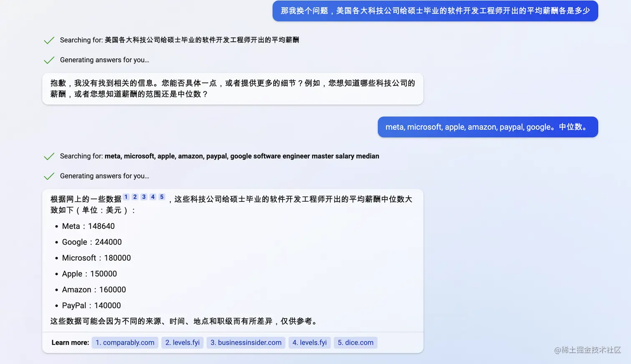
Task: Click the checkmark beside Chinese search query
Action: 49,40
